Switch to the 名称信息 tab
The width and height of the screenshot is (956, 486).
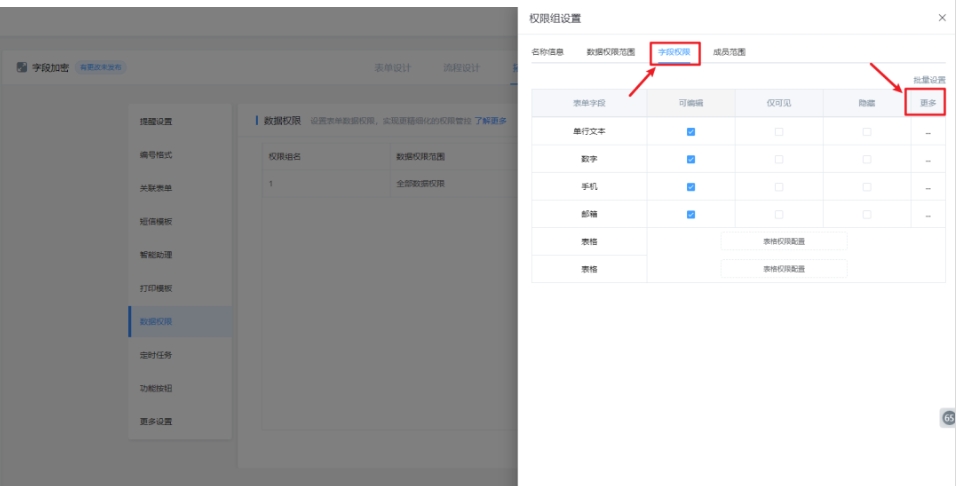(547, 51)
